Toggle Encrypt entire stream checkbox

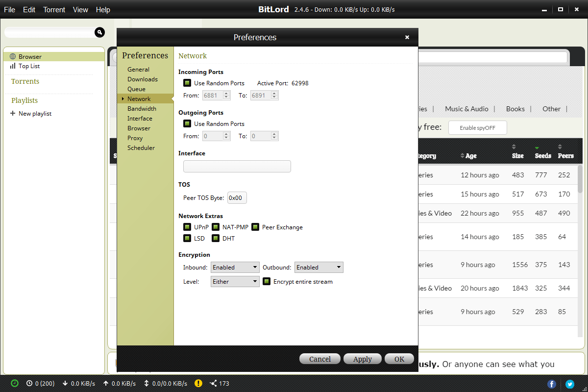tap(267, 281)
